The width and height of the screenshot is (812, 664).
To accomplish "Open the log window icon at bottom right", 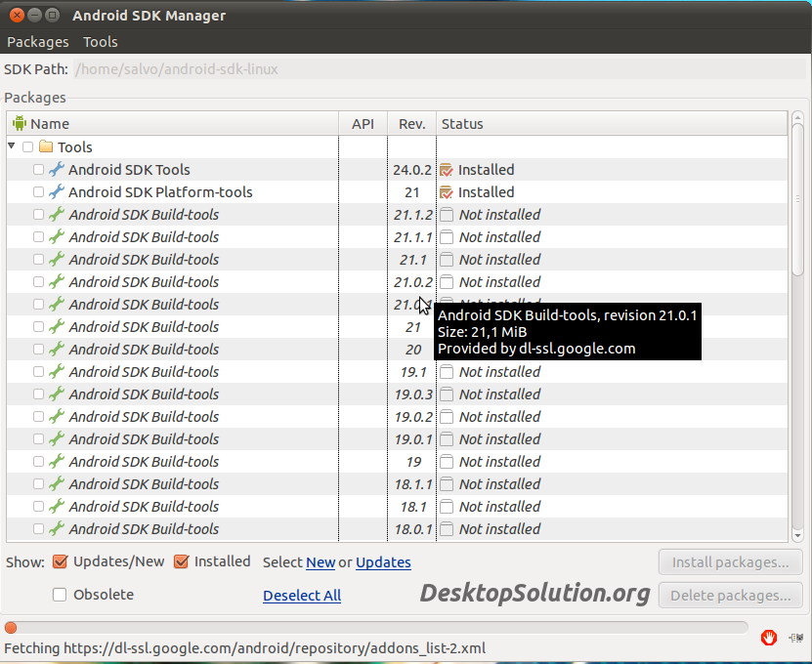I will (x=794, y=638).
